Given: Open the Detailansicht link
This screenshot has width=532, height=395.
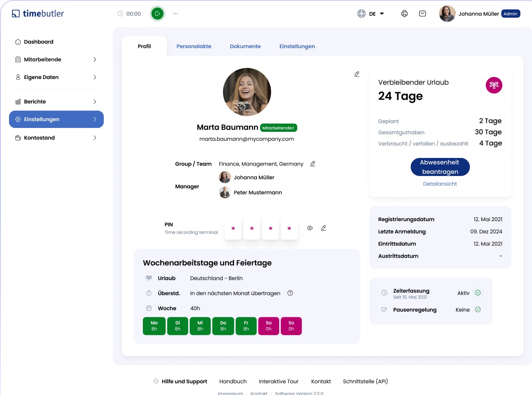Looking at the screenshot, I should click(440, 184).
